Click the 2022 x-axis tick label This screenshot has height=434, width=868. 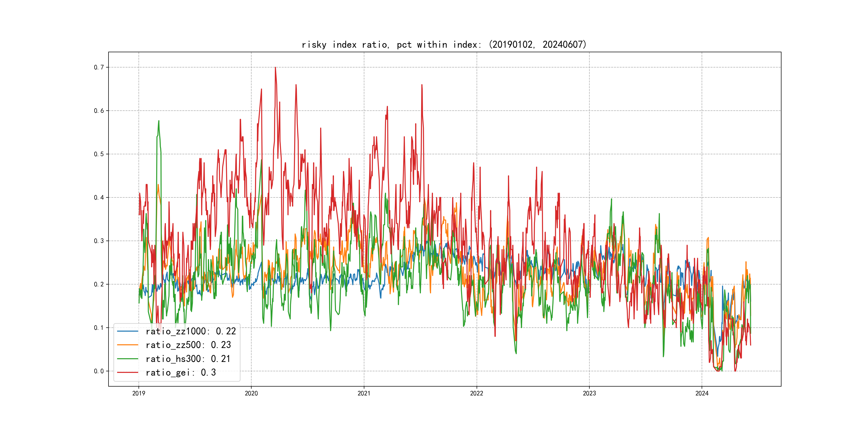[476, 393]
